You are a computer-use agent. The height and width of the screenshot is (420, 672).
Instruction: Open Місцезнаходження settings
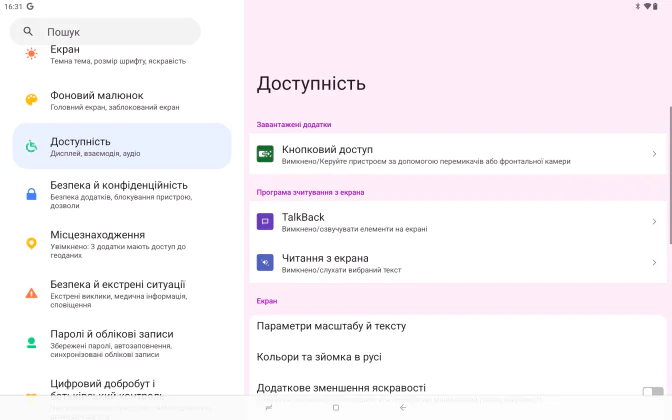tap(122, 244)
